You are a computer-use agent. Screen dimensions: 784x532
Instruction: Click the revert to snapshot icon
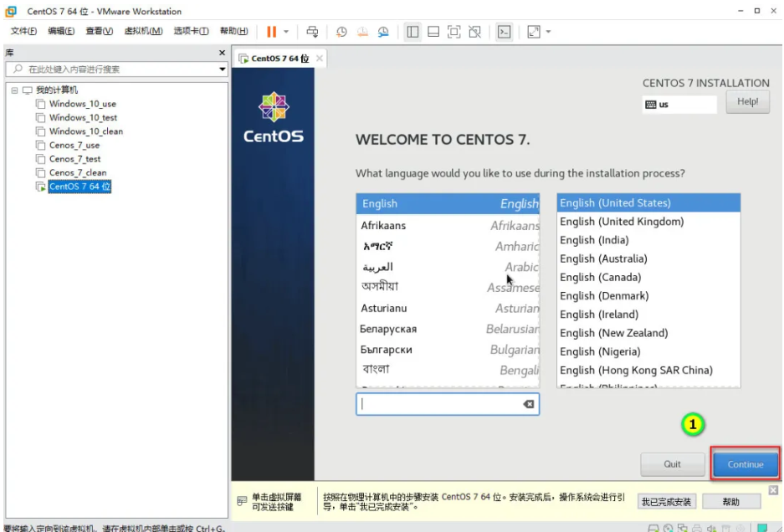click(362, 32)
